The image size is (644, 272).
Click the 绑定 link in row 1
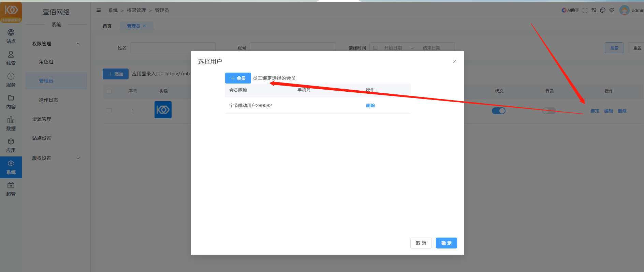(x=595, y=111)
